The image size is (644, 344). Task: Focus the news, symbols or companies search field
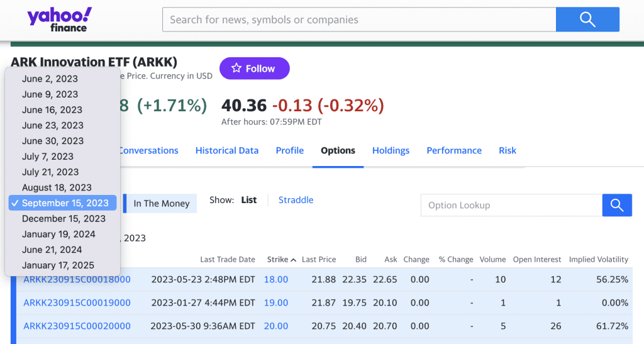(x=359, y=19)
